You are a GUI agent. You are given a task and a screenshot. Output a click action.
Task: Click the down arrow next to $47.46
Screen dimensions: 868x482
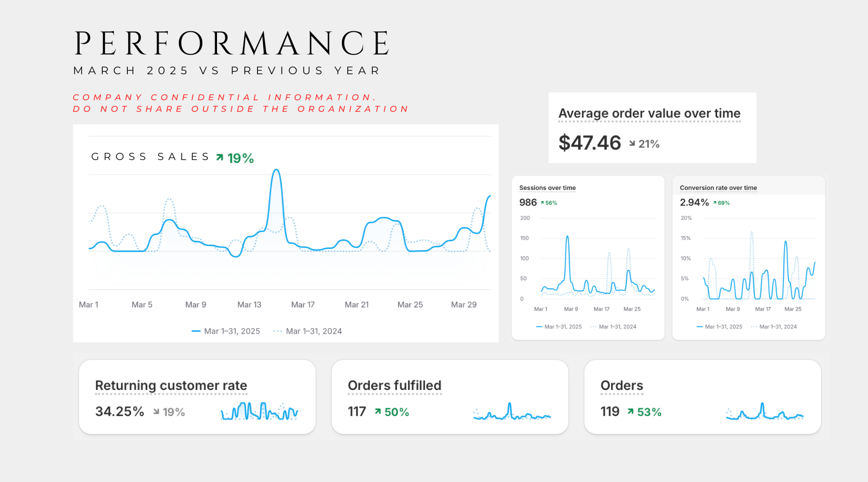(632, 144)
